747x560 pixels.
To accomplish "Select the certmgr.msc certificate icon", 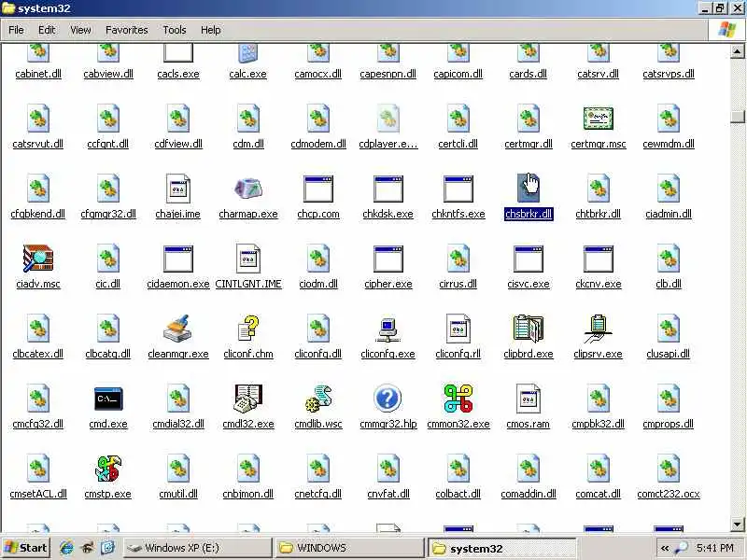I will coord(598,119).
